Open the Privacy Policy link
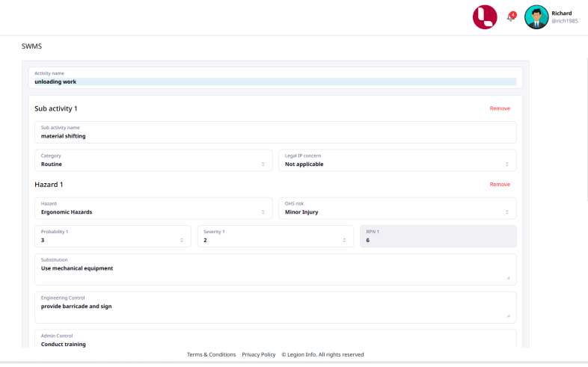 point(259,354)
